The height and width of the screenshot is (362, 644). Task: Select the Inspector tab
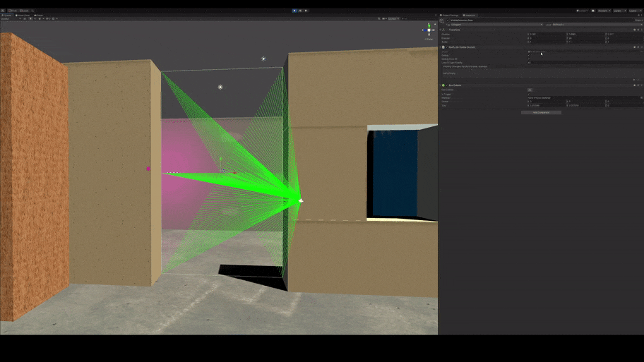point(469,16)
